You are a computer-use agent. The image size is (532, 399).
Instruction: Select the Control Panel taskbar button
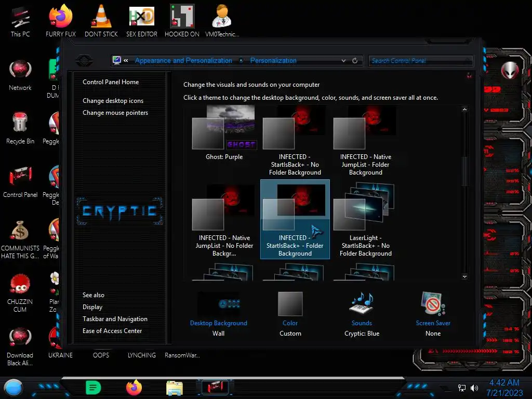pyautogui.click(x=215, y=388)
